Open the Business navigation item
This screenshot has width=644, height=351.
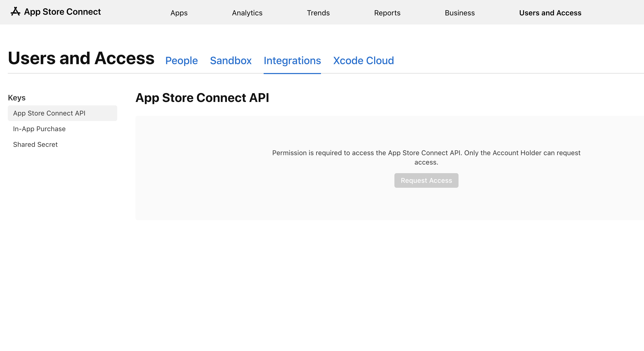click(x=460, y=13)
